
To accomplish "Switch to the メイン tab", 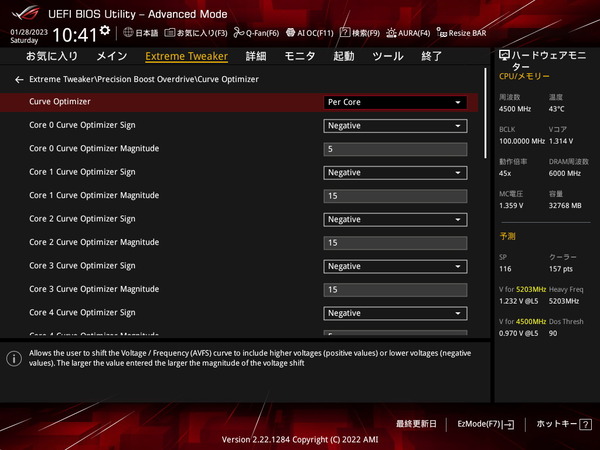I will click(x=111, y=57).
